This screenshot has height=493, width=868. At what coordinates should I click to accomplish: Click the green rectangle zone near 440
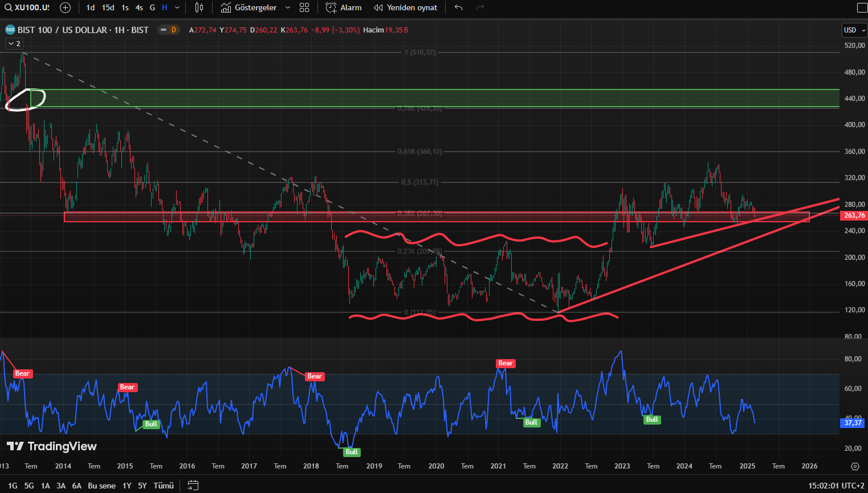[435, 98]
